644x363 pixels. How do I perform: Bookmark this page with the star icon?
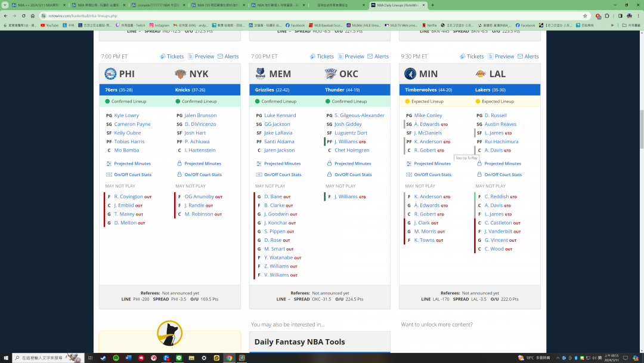point(585,16)
